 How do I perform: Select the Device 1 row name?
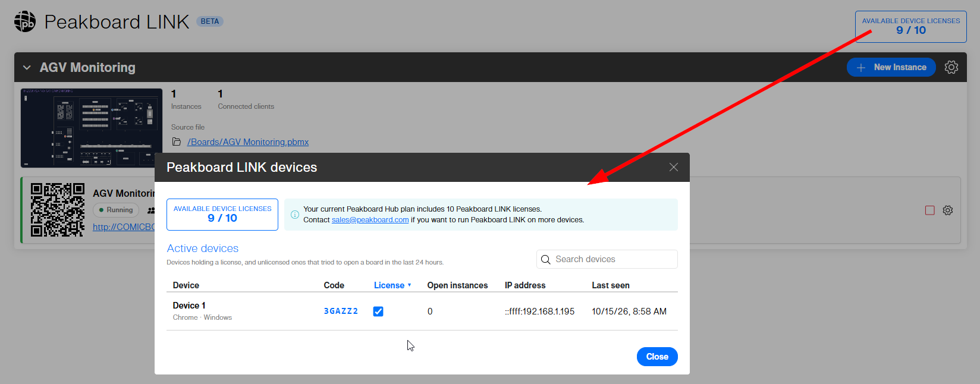[189, 306]
